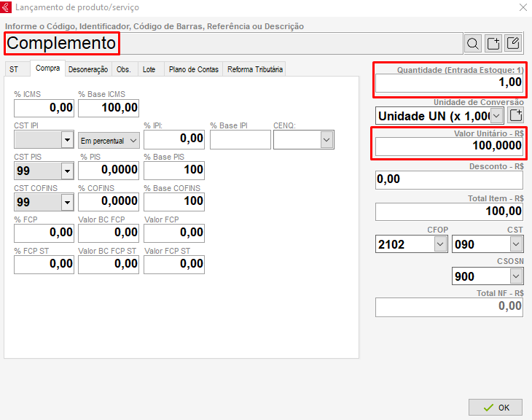The image size is (532, 420).
Task: Select the Obs. tab
Action: click(x=123, y=69)
